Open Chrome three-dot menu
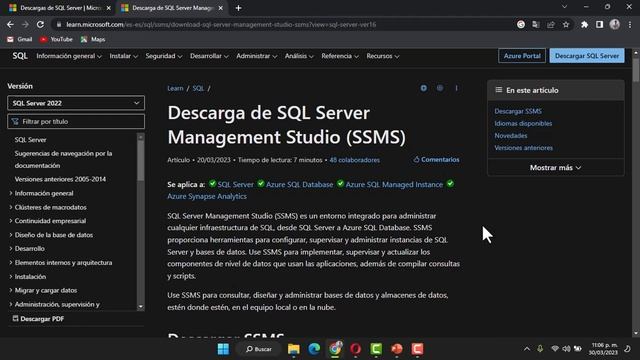Screen dimensions: 640x360 630,24
